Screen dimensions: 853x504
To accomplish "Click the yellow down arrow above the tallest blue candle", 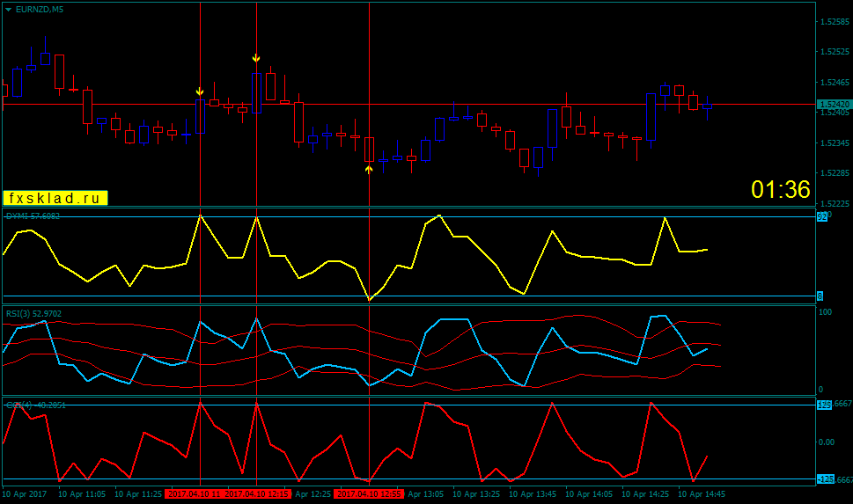I will (256, 58).
